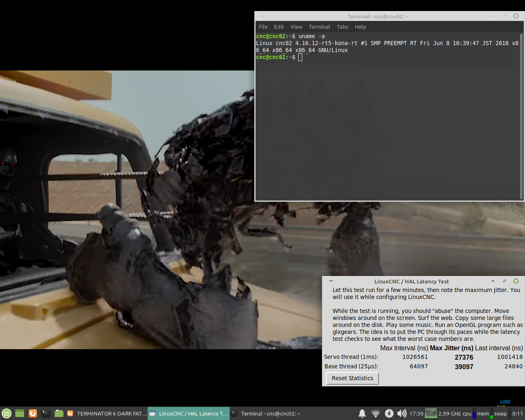The width and height of the screenshot is (525, 420).
Task: Open Terminal window menu chevron in titlebar
Action: pos(263,16)
